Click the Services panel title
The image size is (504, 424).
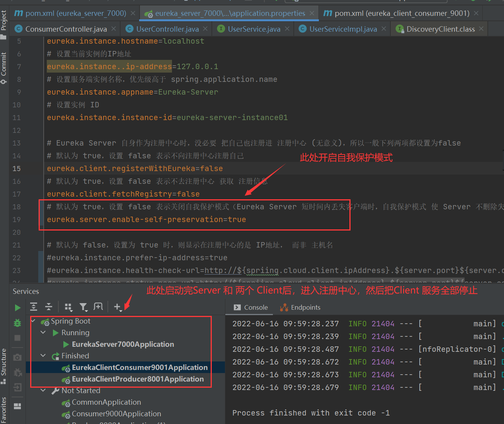26,292
